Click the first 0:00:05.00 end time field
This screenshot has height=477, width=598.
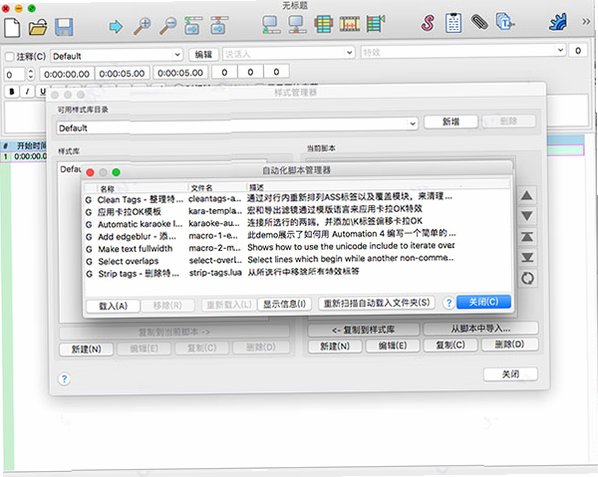122,73
